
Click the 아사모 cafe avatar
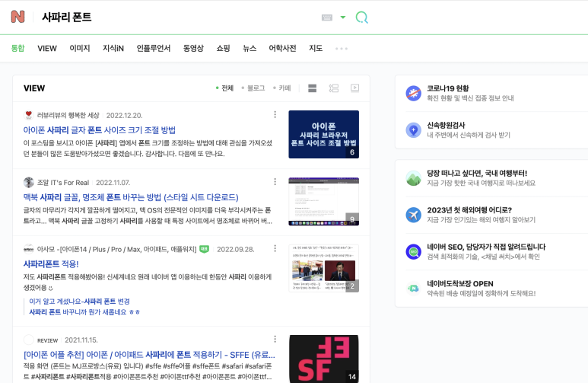(28, 249)
